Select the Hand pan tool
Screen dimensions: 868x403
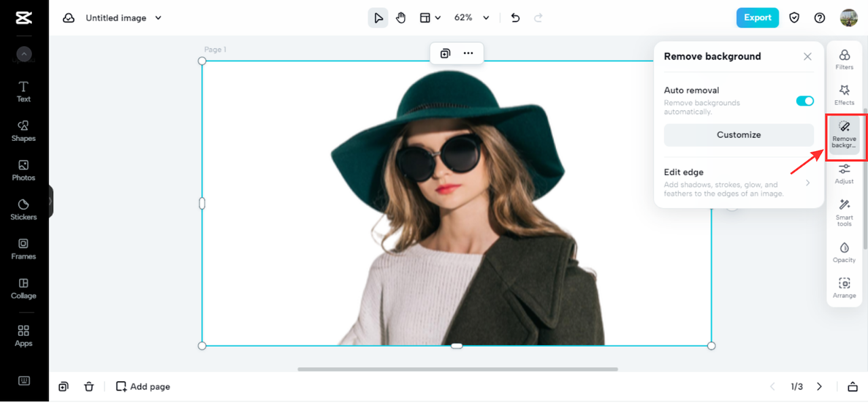(x=401, y=18)
